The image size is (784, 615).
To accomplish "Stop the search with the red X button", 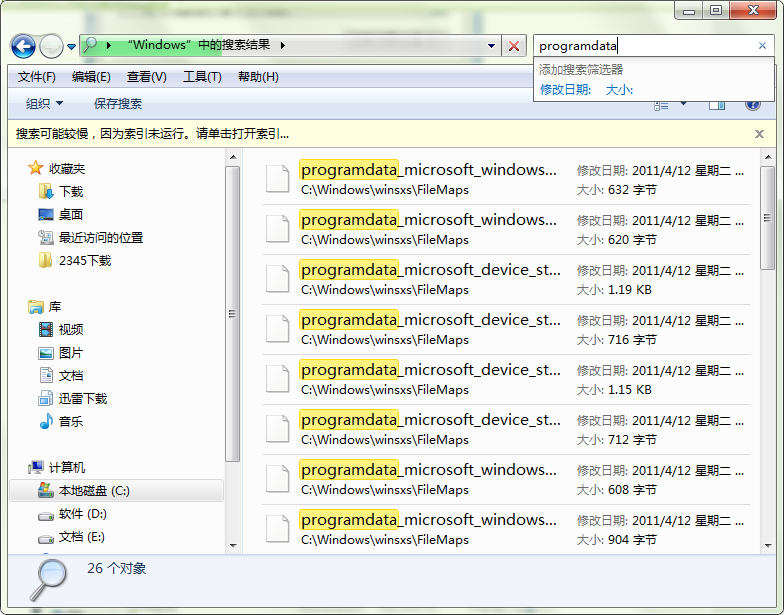I will [514, 46].
